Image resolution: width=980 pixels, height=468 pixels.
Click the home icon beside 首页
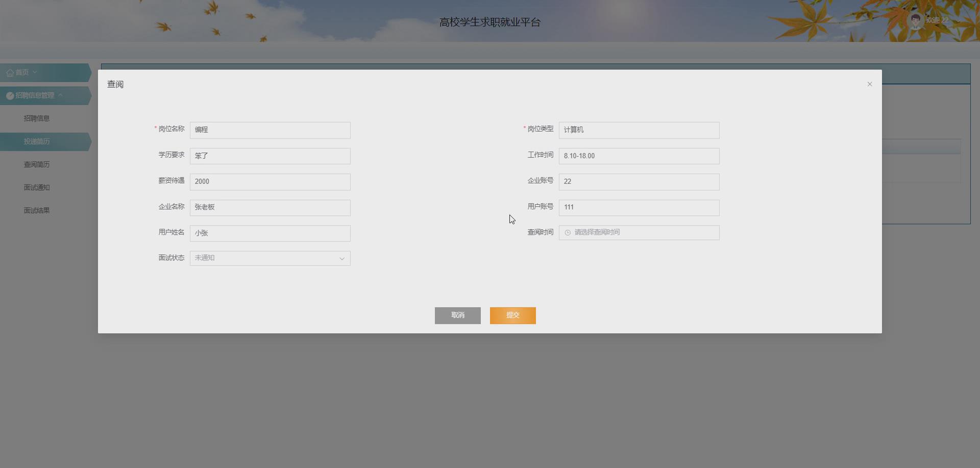pyautogui.click(x=8, y=72)
